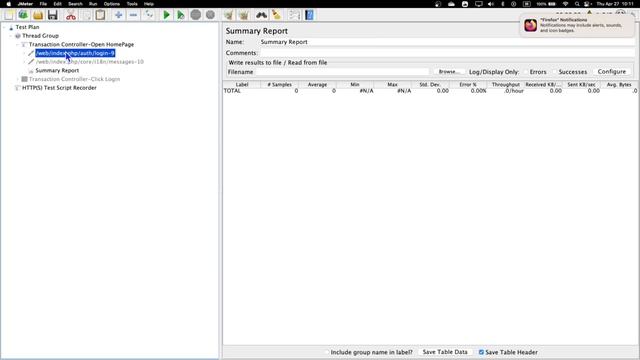The height and width of the screenshot is (360, 640).
Task: Open the Help menu
Action: 149,4
